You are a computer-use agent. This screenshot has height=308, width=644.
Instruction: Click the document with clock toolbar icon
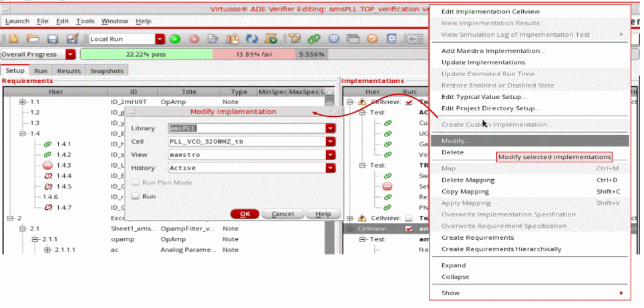tap(212, 39)
